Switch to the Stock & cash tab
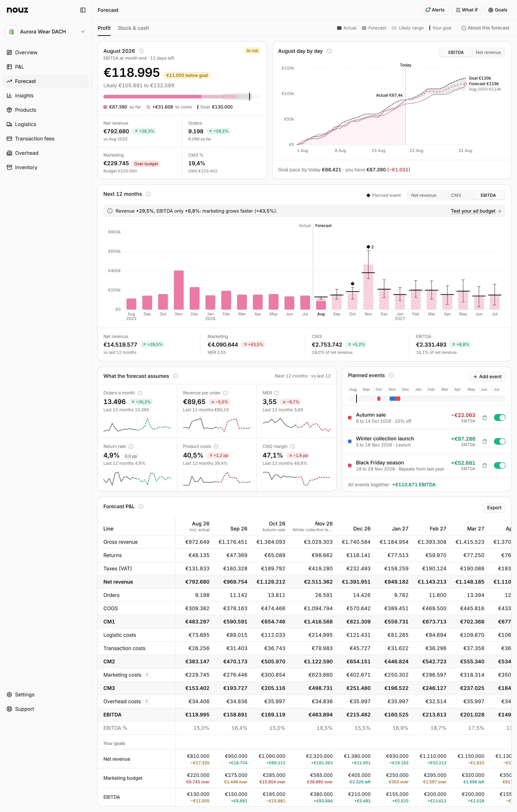Image resolution: width=517 pixels, height=812 pixels. coord(133,28)
